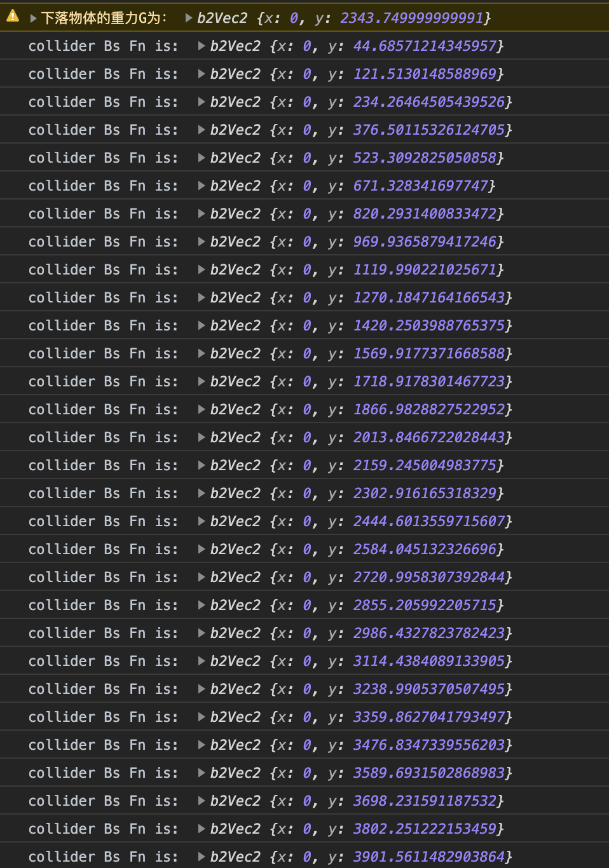Click the yellow warning triangle icon
Viewport: 609px width, 868px height.
tap(13, 17)
